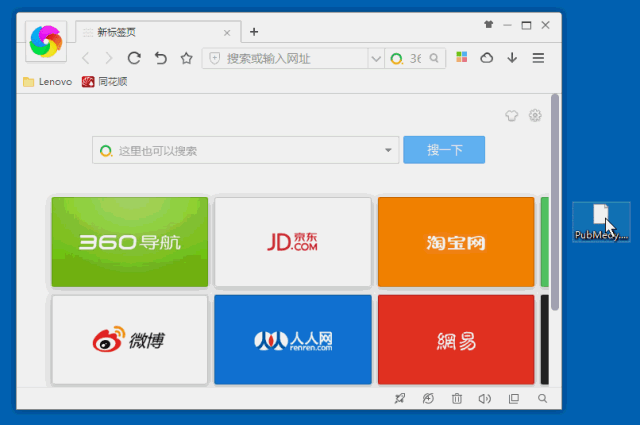Click the 360 search engine selector icon

click(x=396, y=59)
